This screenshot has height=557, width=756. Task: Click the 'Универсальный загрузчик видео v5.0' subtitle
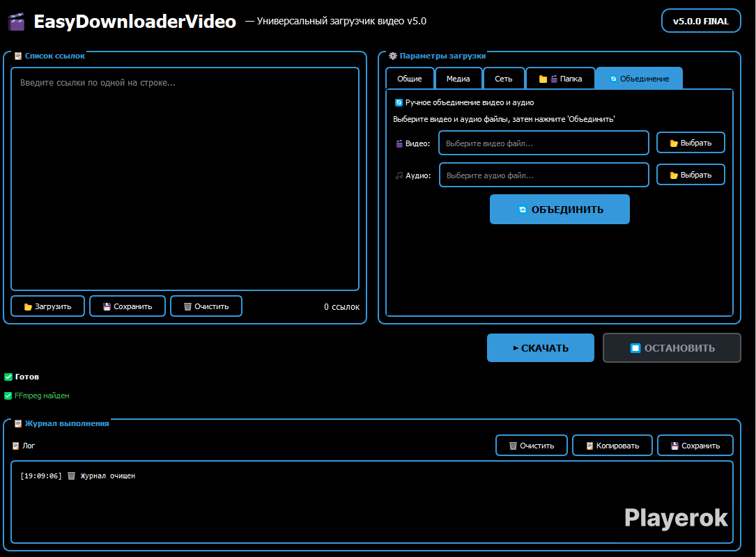pos(341,21)
